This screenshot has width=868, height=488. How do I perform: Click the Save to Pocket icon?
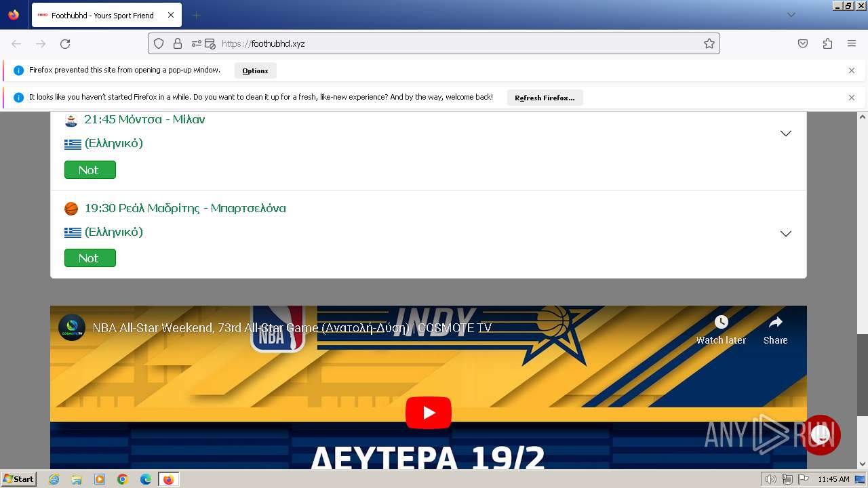click(x=803, y=43)
